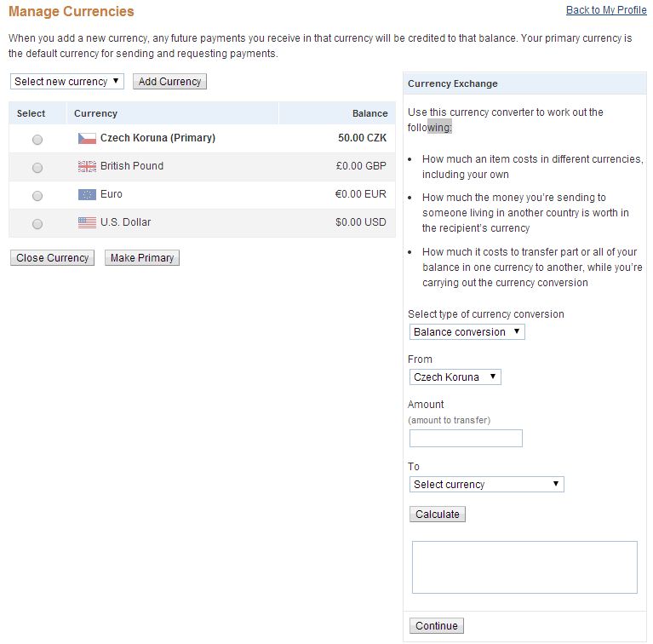Click the Czech Republic flag icon
This screenshot has height=644, width=653.
point(87,138)
